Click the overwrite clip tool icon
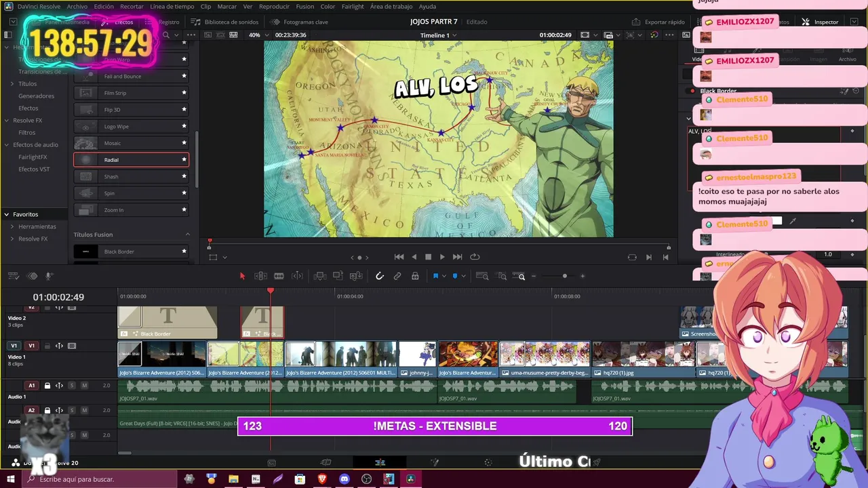Viewport: 868px width, 488px height. coord(338,276)
